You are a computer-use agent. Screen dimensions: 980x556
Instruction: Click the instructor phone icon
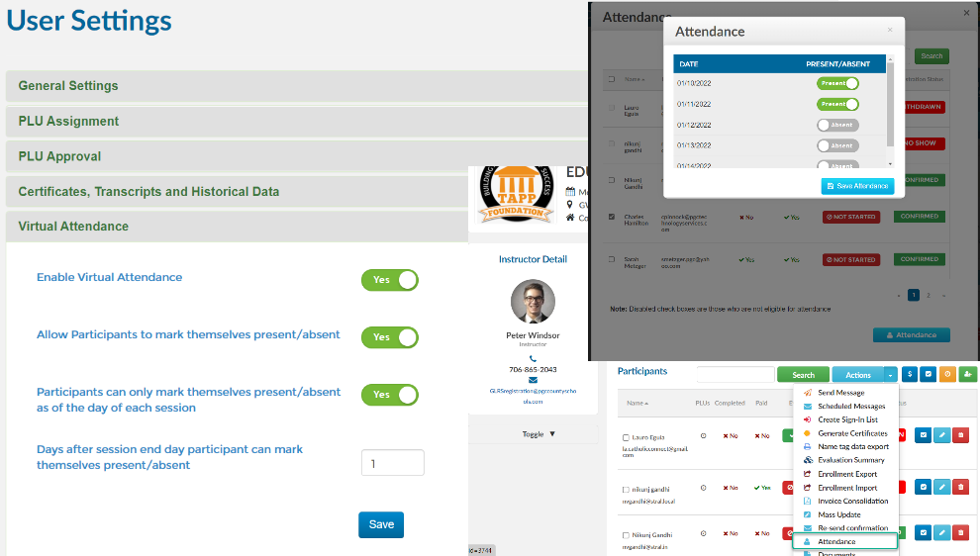click(533, 358)
